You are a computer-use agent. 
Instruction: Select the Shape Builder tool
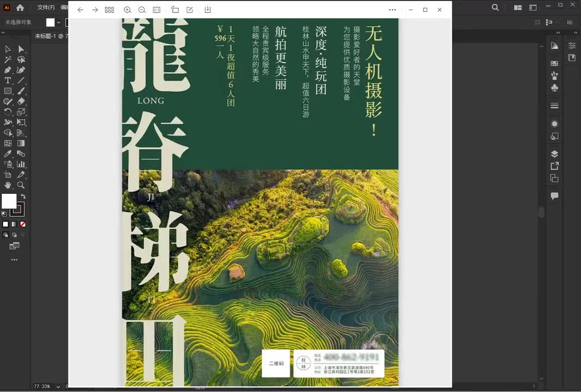(x=8, y=132)
